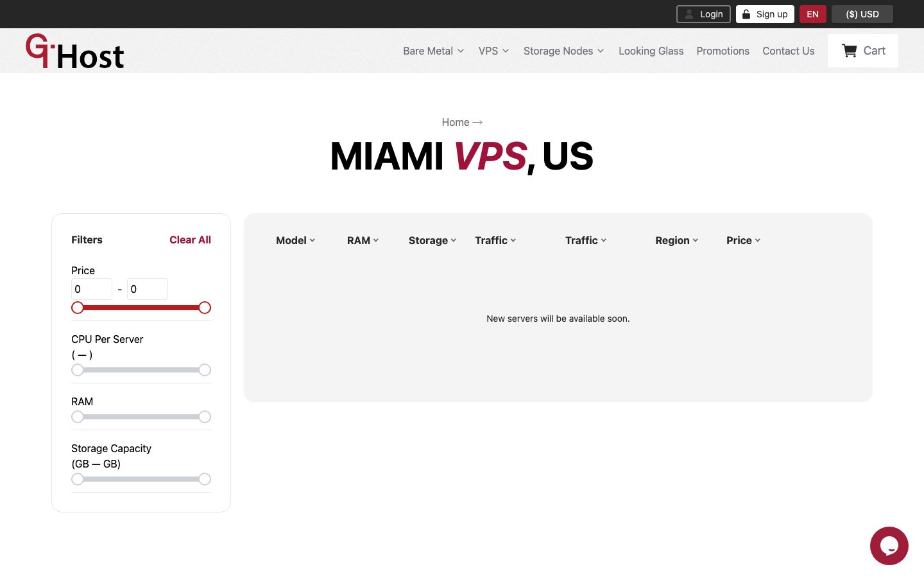This screenshot has height=578, width=924.
Task: Expand the Bare Metal menu
Action: (x=434, y=51)
